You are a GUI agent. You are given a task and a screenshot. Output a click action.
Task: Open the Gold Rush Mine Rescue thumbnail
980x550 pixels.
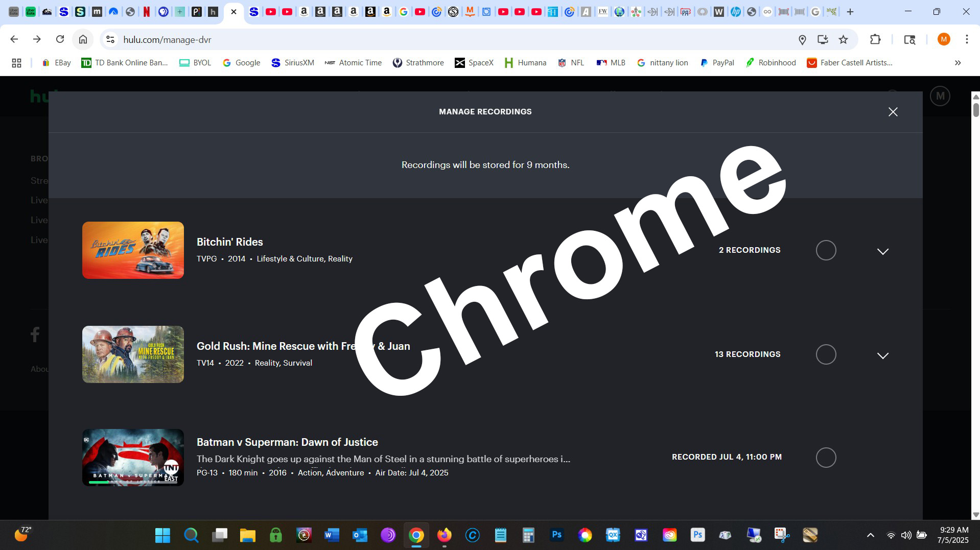133,354
